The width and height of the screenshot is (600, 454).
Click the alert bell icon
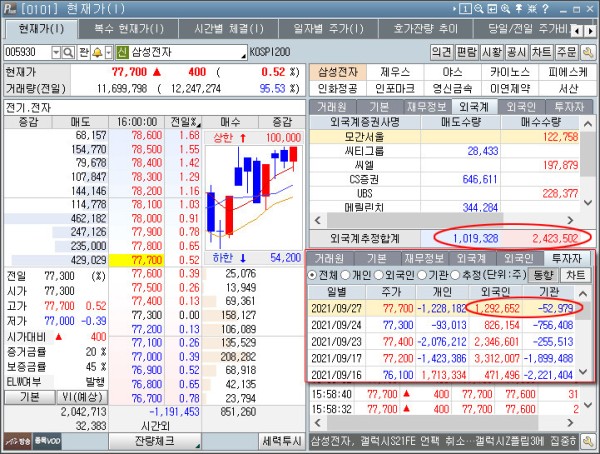coord(97,52)
